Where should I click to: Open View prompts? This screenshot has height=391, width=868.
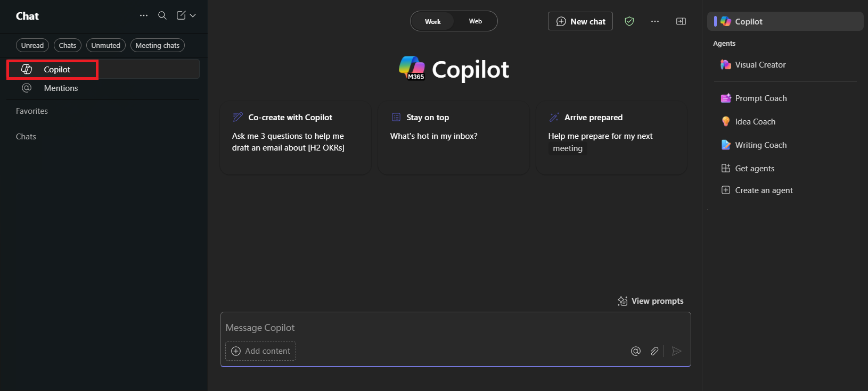coord(651,301)
